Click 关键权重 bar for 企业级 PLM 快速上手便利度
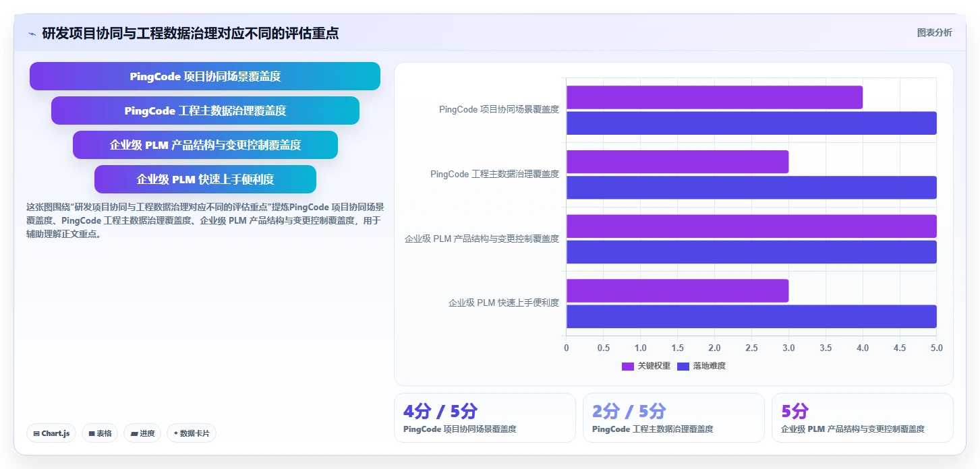Viewport: 980px width, 469px height. pos(677,290)
